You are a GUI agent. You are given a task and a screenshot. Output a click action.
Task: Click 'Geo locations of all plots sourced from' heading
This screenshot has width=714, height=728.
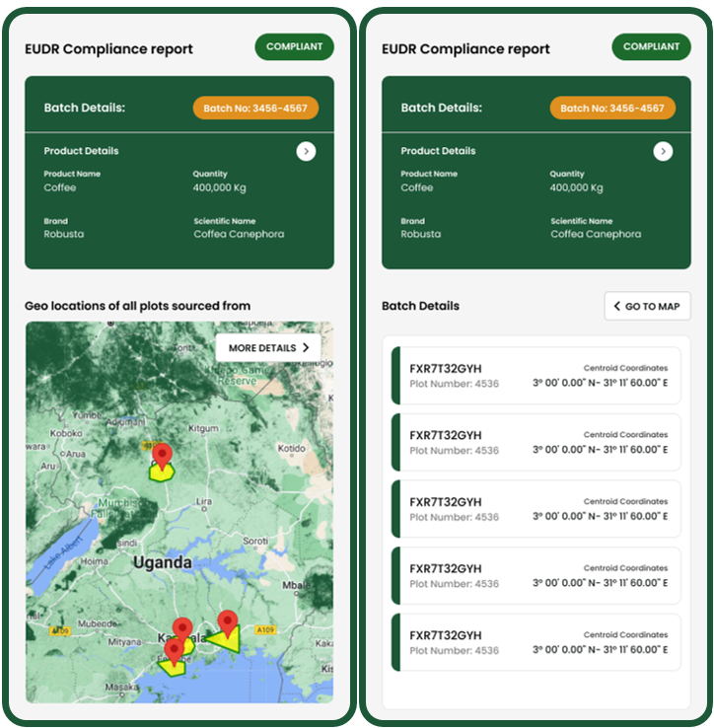[137, 306]
